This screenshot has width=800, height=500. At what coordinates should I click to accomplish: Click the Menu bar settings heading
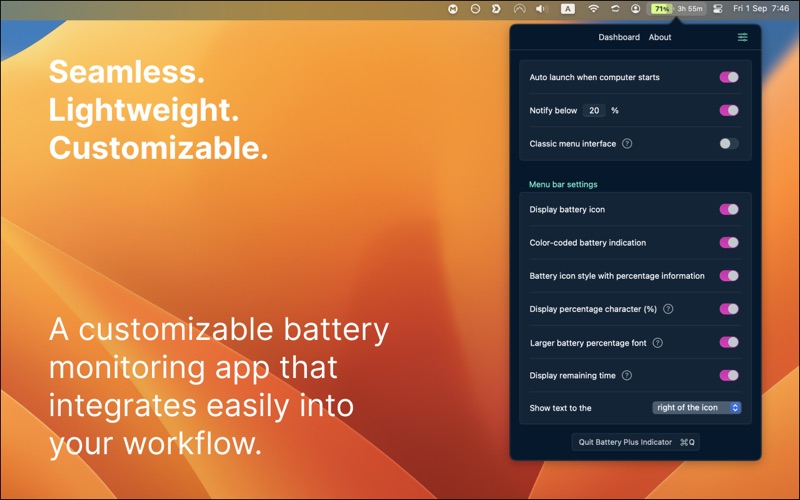click(x=563, y=185)
